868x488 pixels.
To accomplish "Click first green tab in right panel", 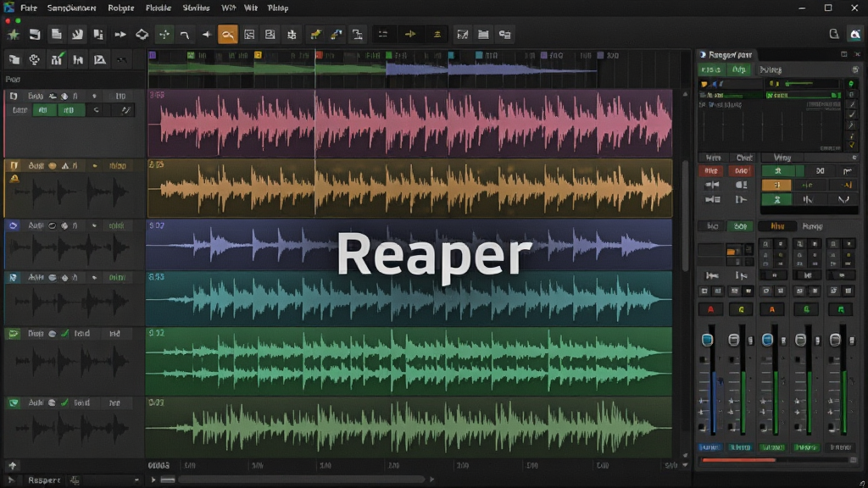I will [x=711, y=69].
